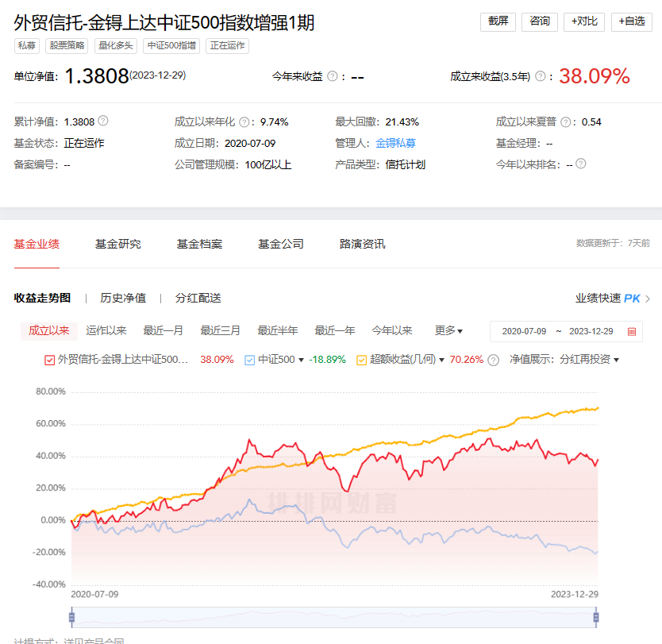Click the fund return value 38.09% in legend

[217, 360]
